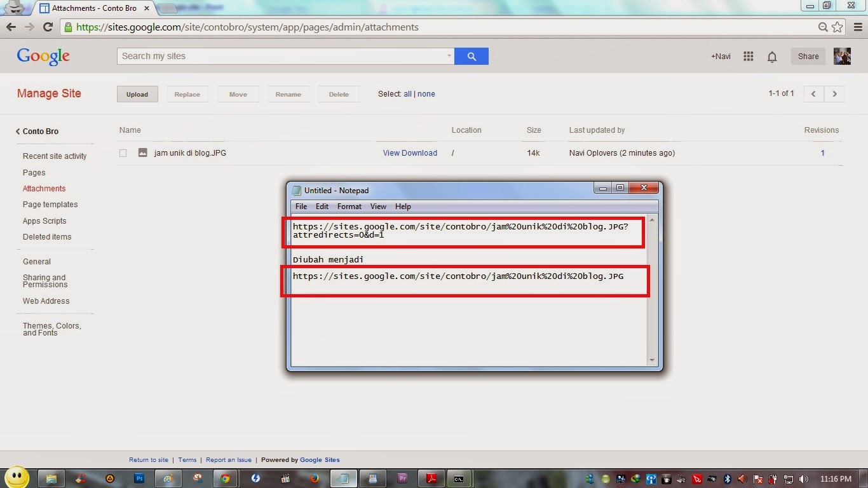This screenshot has width=868, height=488.
Task: Click the image file icon for jam unik
Action: pyautogui.click(x=142, y=152)
